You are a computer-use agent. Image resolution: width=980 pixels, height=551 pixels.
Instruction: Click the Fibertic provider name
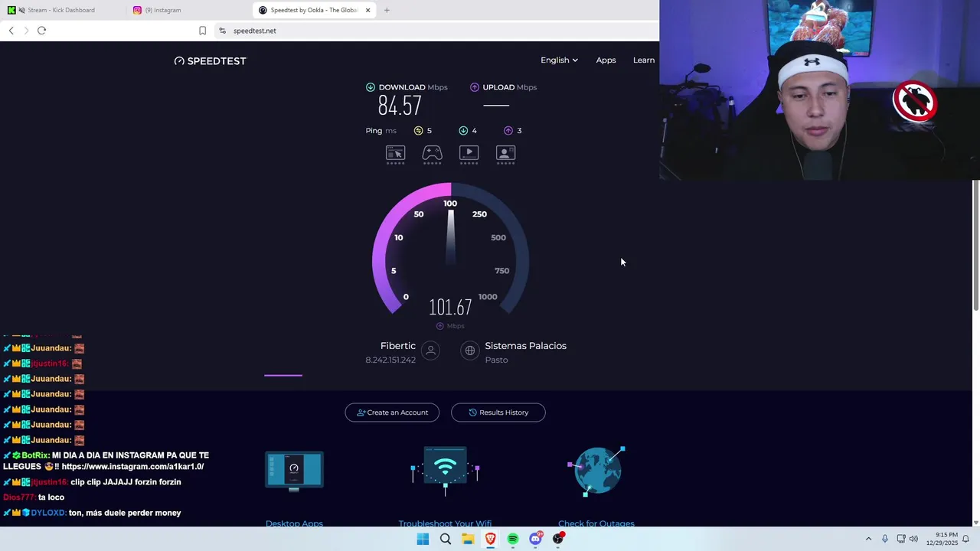click(x=398, y=346)
